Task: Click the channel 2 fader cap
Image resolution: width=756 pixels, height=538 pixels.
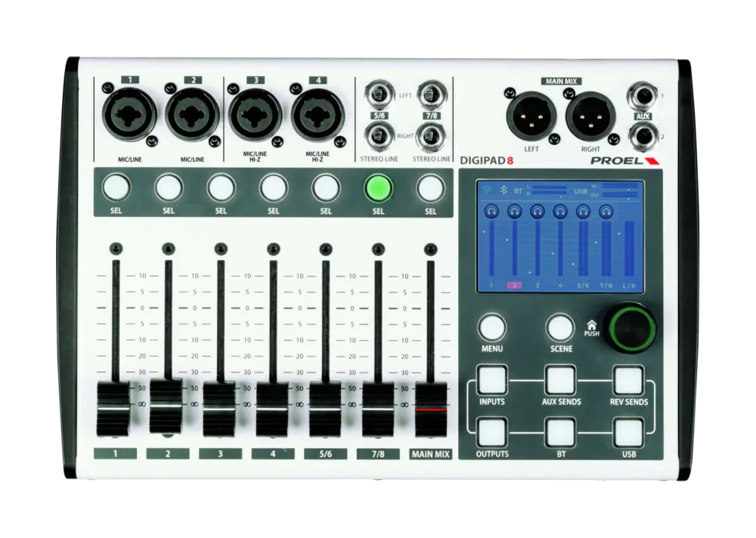Action: 166,407
